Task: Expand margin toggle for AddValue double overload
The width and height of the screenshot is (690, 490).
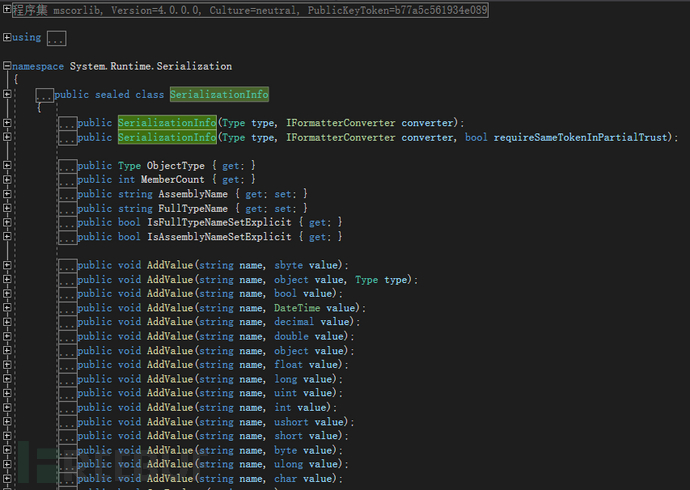Action: point(7,336)
